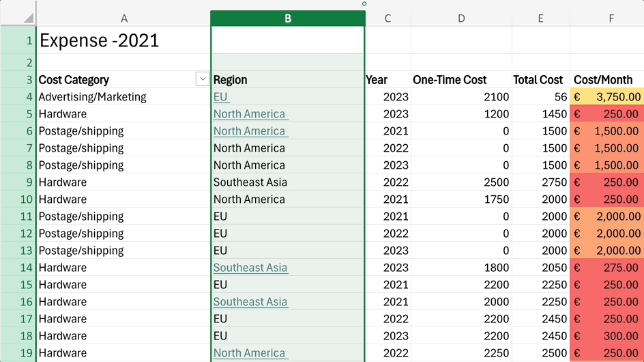The height and width of the screenshot is (362, 644).
Task: Click the EU hyperlink in row 4
Action: pyautogui.click(x=220, y=97)
